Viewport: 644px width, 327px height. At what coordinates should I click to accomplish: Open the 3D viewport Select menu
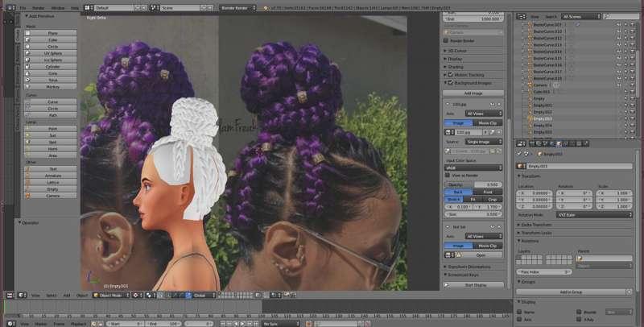[x=52, y=295]
